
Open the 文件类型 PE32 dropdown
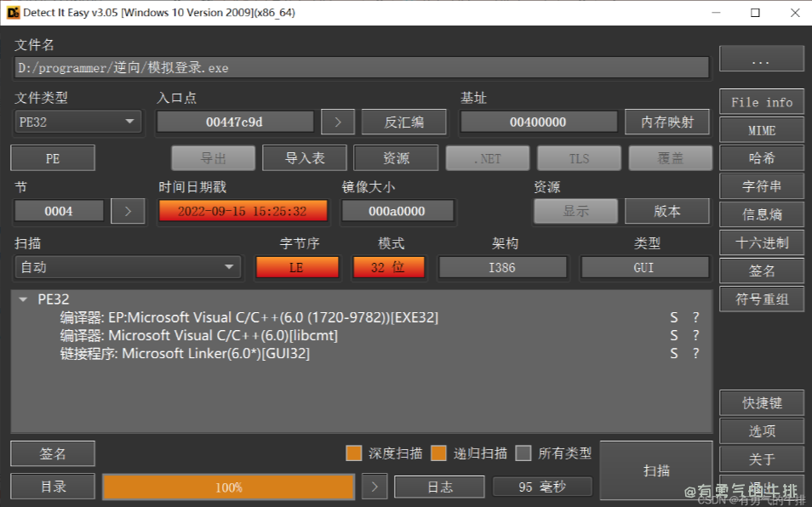click(x=78, y=122)
